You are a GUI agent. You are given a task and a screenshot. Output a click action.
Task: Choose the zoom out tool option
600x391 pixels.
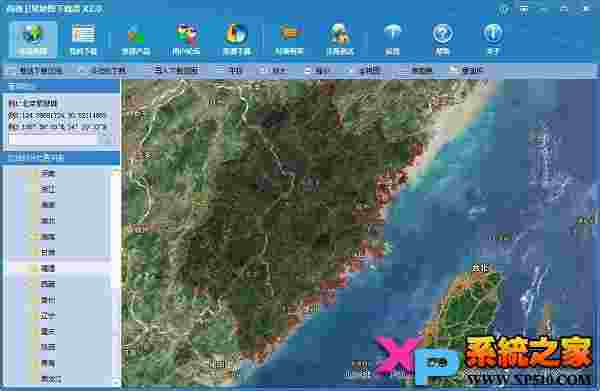(318, 70)
